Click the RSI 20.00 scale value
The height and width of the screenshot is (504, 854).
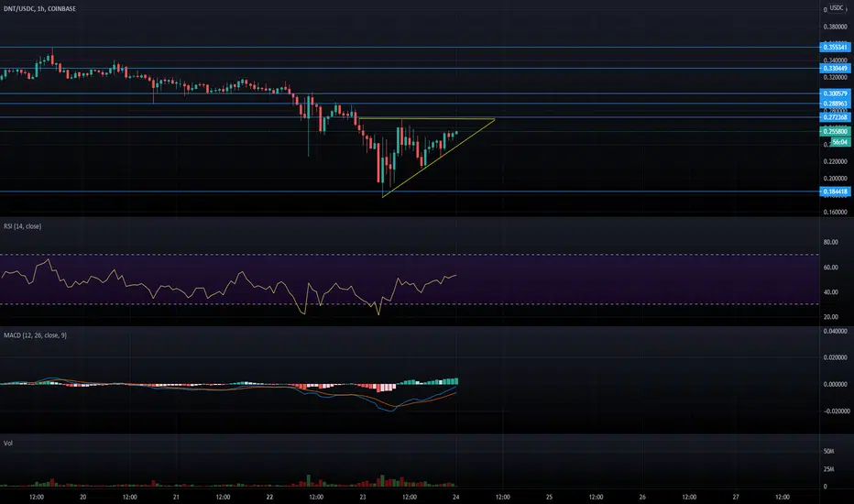pos(830,316)
